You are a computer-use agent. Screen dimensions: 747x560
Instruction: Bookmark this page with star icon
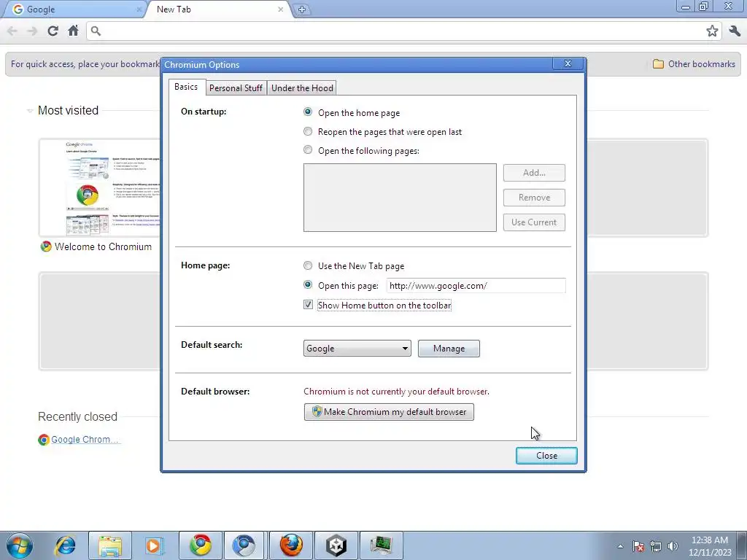(x=712, y=31)
